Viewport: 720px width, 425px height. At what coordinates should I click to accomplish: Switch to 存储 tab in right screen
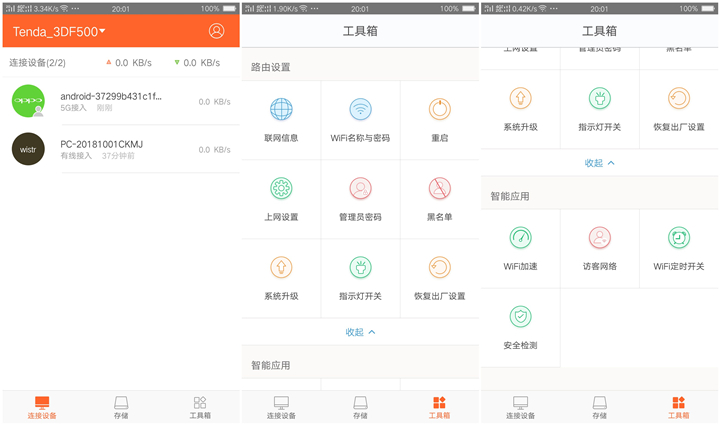[x=600, y=408]
